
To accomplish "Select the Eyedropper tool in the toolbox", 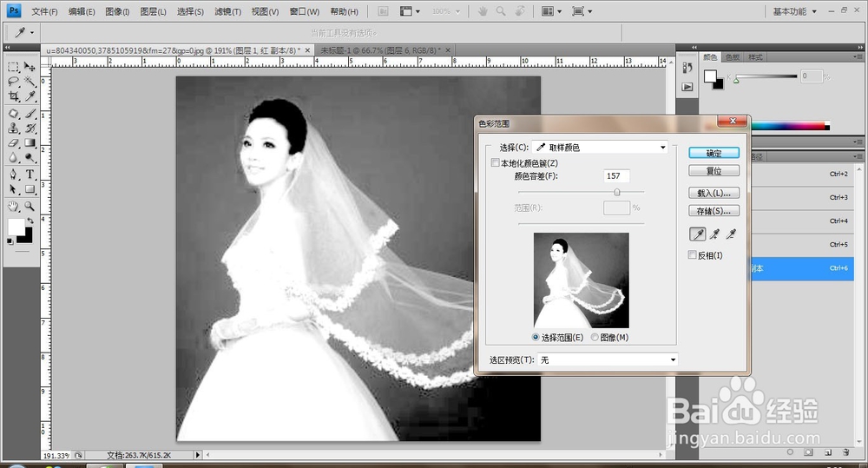I will (x=30, y=97).
